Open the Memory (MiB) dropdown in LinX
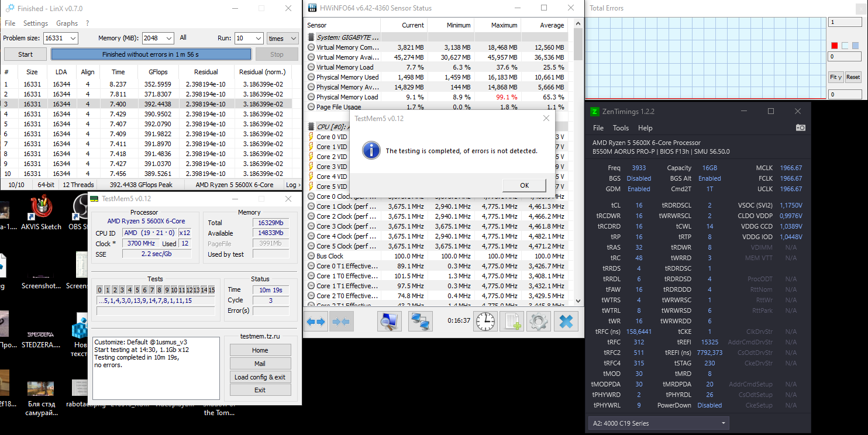 [168, 38]
